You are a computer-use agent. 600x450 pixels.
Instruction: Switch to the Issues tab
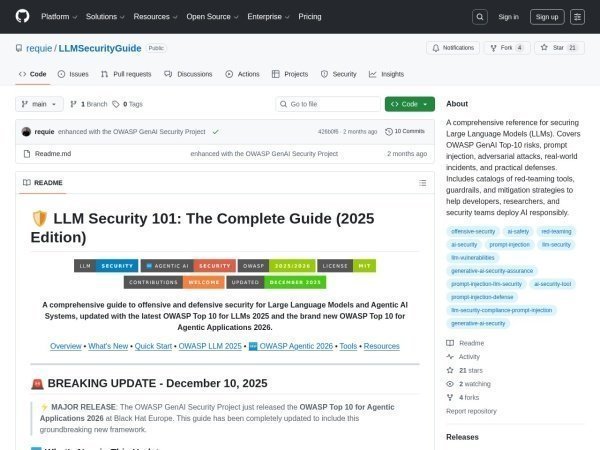pos(73,74)
